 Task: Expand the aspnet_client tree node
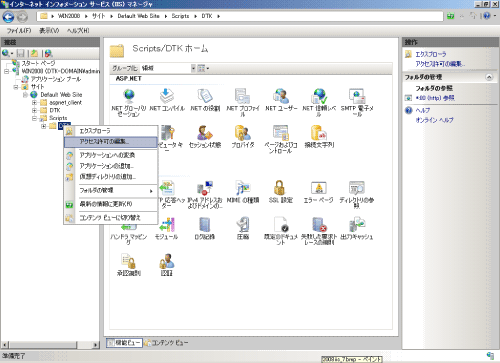34,103
